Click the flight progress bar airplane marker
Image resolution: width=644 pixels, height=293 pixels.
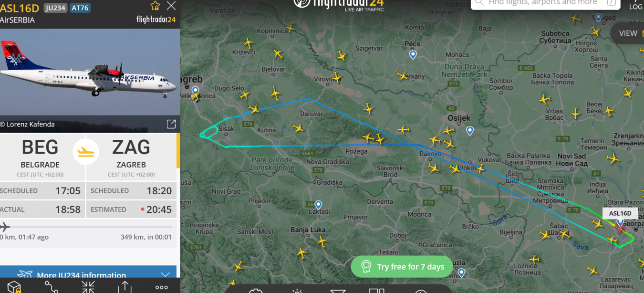tap(4, 226)
